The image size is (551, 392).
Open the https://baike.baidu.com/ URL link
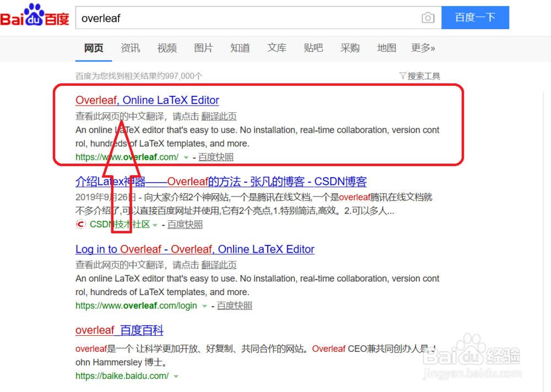coord(122,376)
